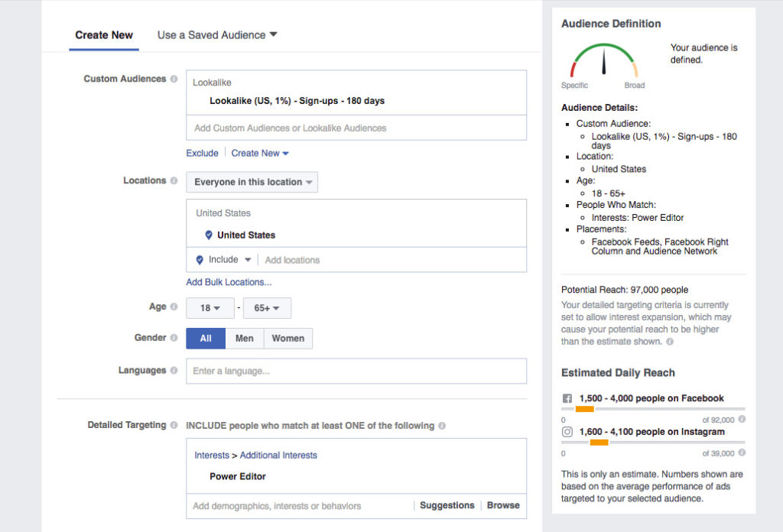
Task: Click info icon next to Detailed Targeting
Action: tap(174, 425)
